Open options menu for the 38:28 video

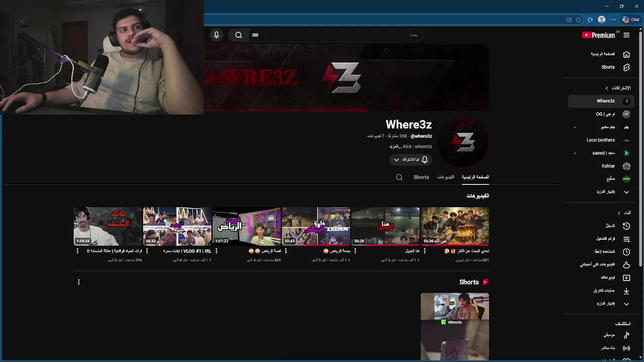pos(355,251)
